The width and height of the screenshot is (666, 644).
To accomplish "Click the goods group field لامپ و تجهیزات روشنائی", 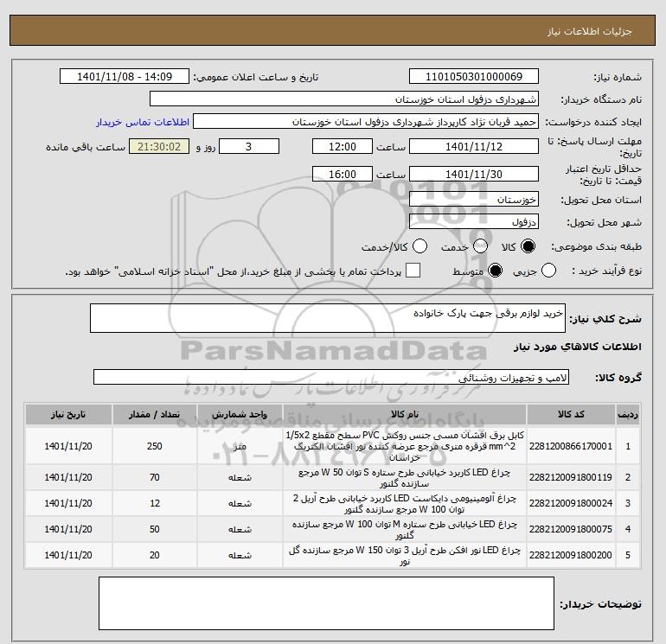I will click(x=331, y=377).
